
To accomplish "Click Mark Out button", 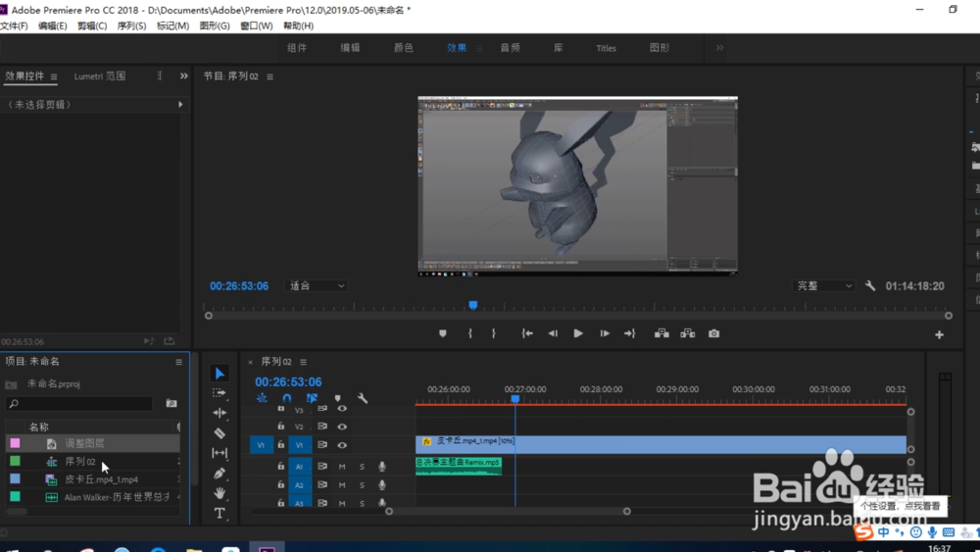I will click(x=494, y=333).
